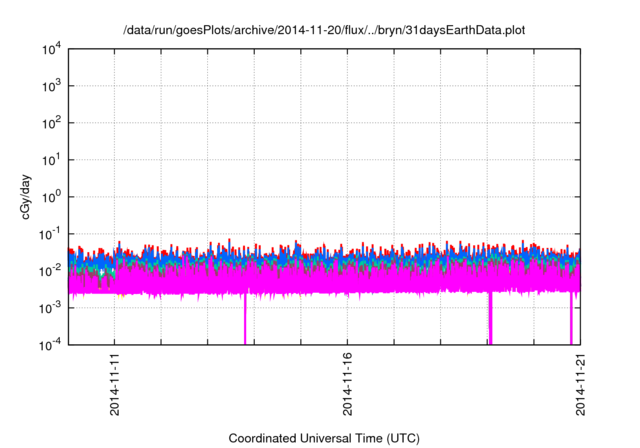Click the 10^1 y-axis tick label
640x448 pixels.
tap(52, 160)
